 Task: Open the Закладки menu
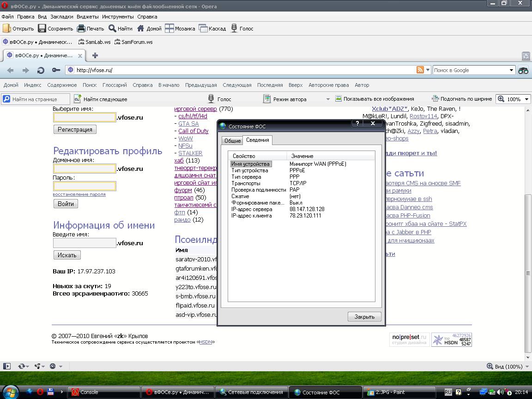[x=62, y=17]
